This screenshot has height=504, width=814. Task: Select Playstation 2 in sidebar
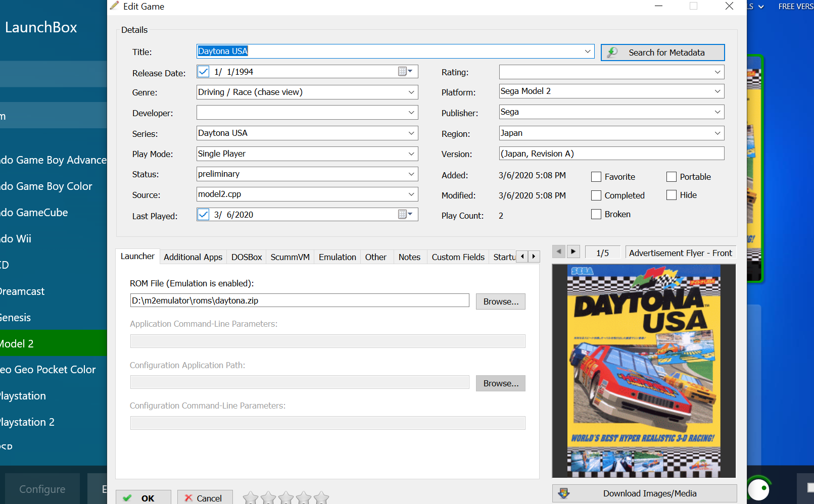click(x=53, y=422)
